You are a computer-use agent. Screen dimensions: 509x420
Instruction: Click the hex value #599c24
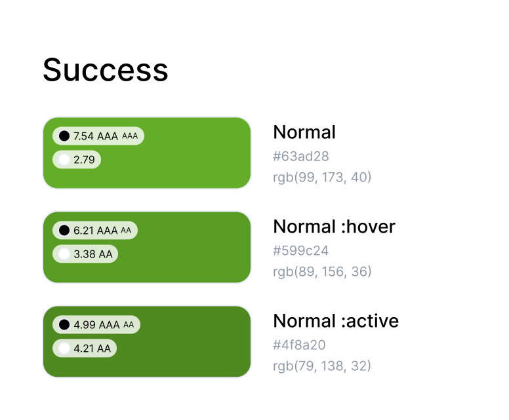300,250
